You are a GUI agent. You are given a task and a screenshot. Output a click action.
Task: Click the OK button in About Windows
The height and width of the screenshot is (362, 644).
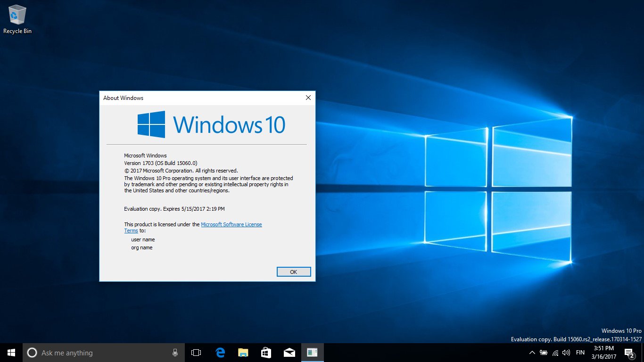(294, 272)
